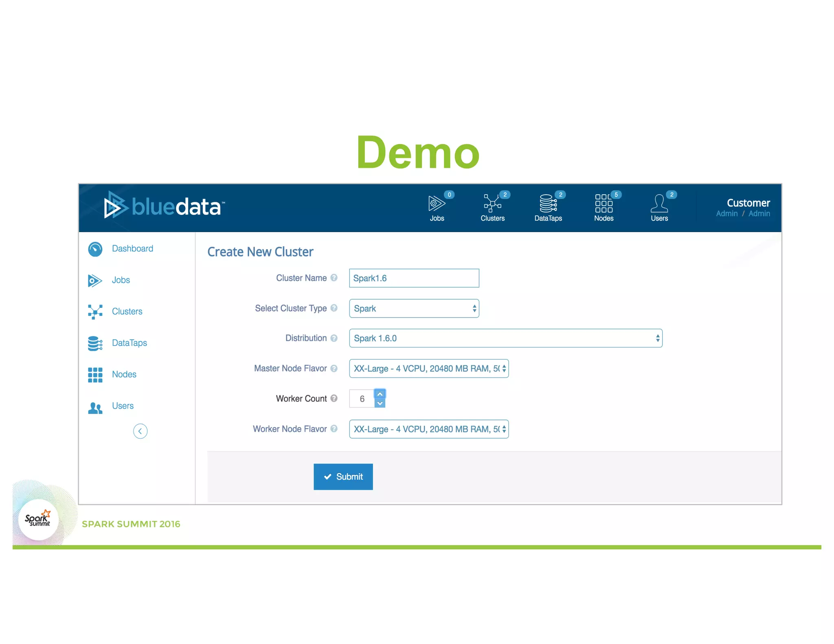The height and width of the screenshot is (644, 834).
Task: Open the Select Cluster Type dropdown
Action: [x=414, y=308]
